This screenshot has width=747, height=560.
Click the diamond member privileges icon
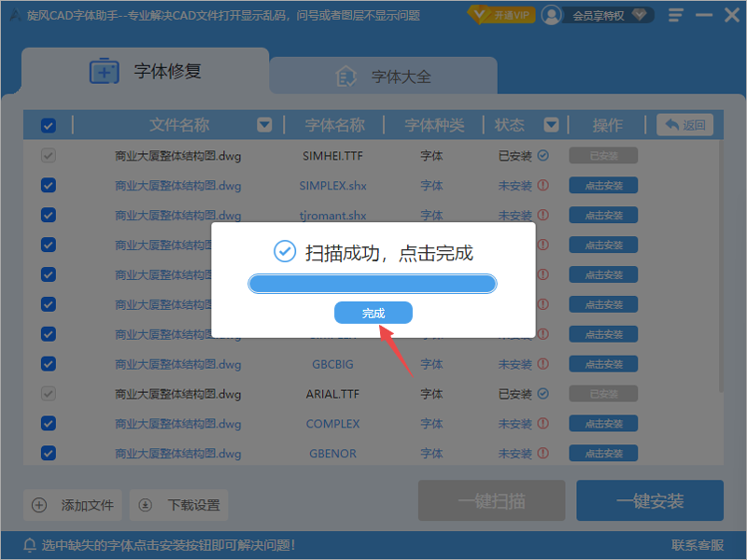coord(639,15)
